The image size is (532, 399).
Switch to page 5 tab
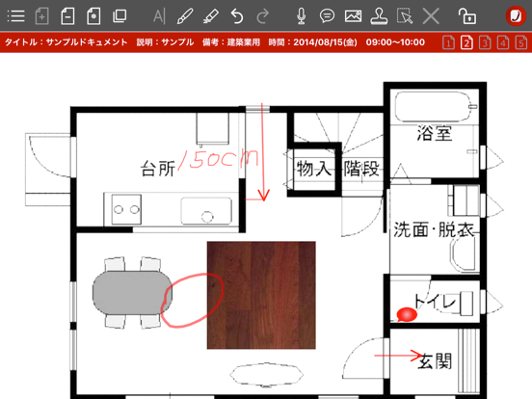(x=521, y=42)
